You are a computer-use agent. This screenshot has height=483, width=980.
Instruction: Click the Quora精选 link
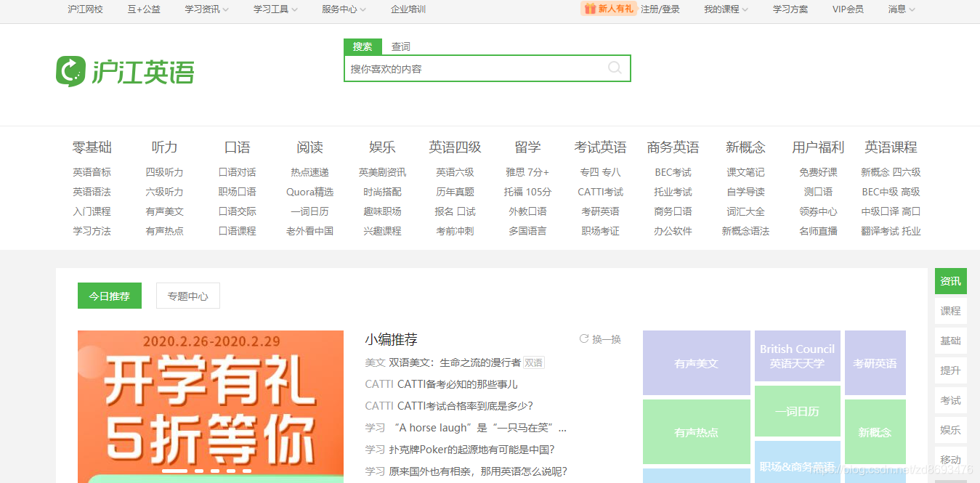pos(310,192)
